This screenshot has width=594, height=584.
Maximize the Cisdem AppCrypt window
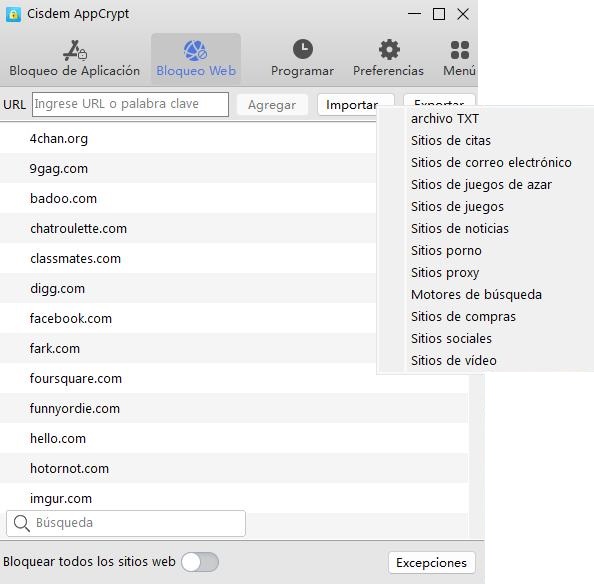pos(439,14)
